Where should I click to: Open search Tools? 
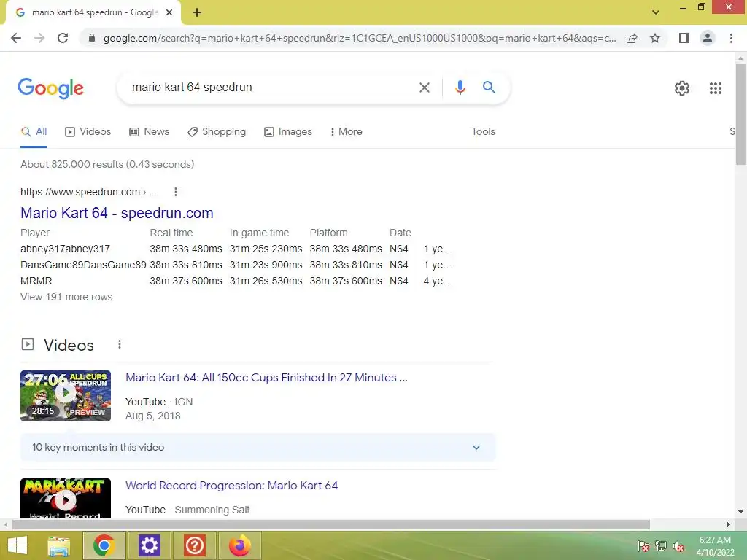[x=483, y=132]
